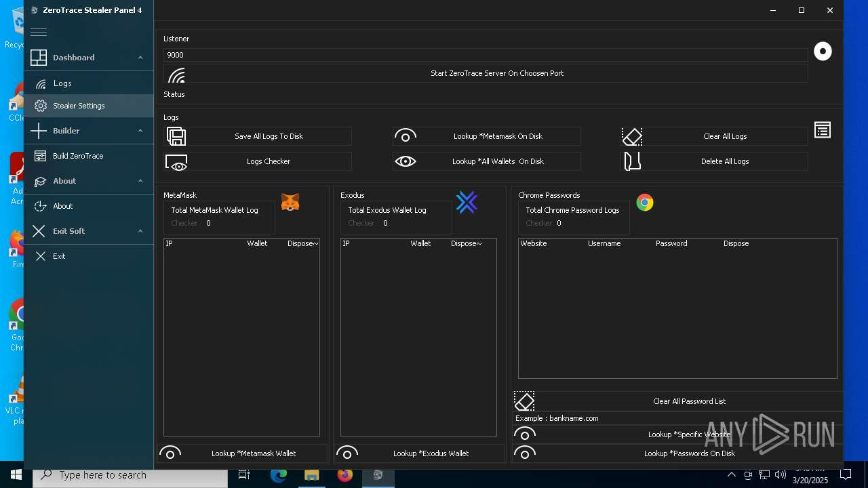Click the Builder plus icon
Screen dimensions: 868x488
click(39, 131)
